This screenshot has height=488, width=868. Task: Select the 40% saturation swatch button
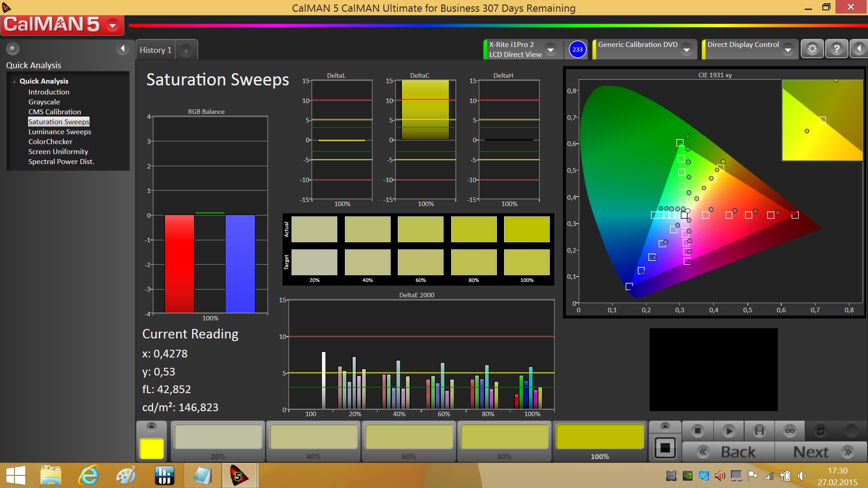pyautogui.click(x=313, y=441)
